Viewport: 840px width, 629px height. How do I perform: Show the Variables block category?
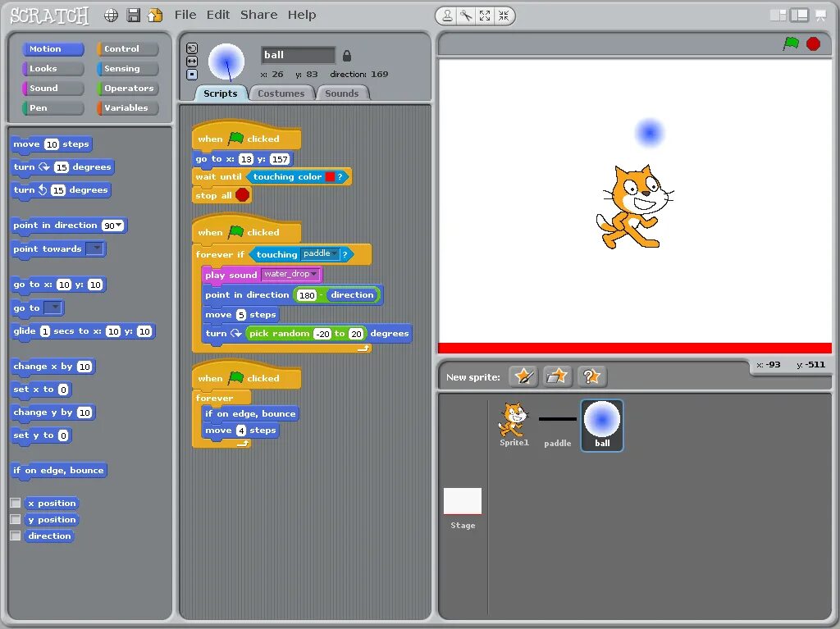coord(127,107)
